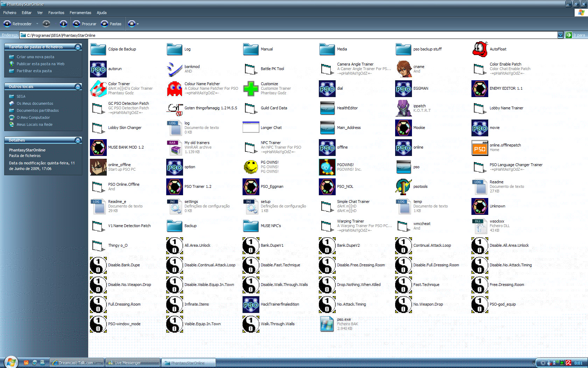Open the Ficheiro menu

coord(10,13)
